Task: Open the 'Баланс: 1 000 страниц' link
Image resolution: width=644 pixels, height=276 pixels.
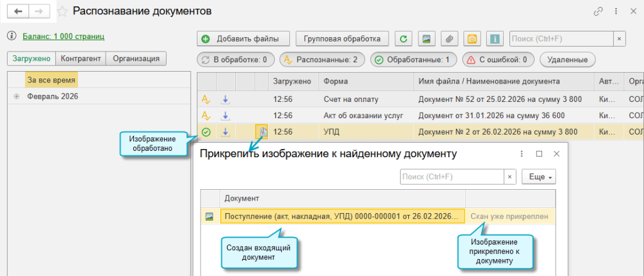Action: (x=64, y=36)
